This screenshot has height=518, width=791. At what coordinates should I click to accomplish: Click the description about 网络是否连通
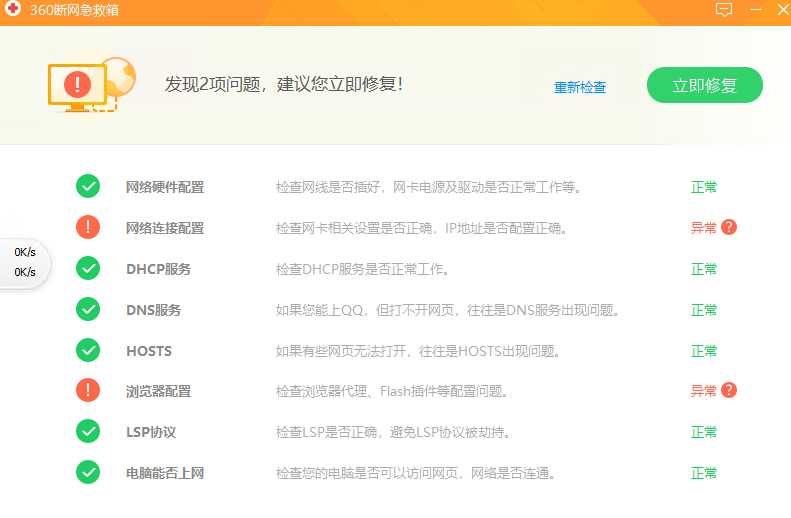(416, 473)
